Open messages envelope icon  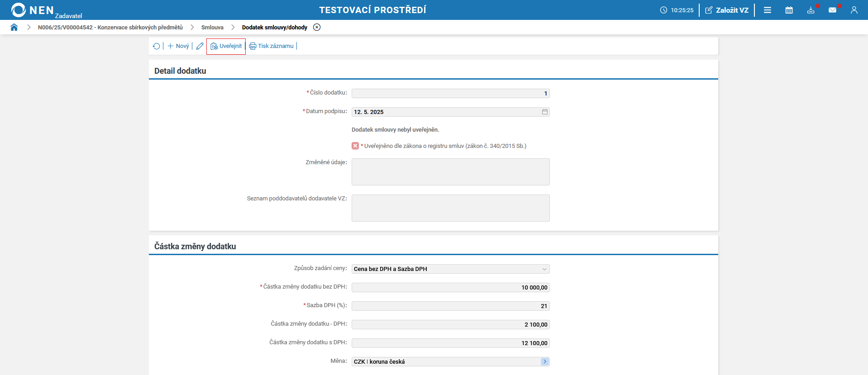click(832, 10)
